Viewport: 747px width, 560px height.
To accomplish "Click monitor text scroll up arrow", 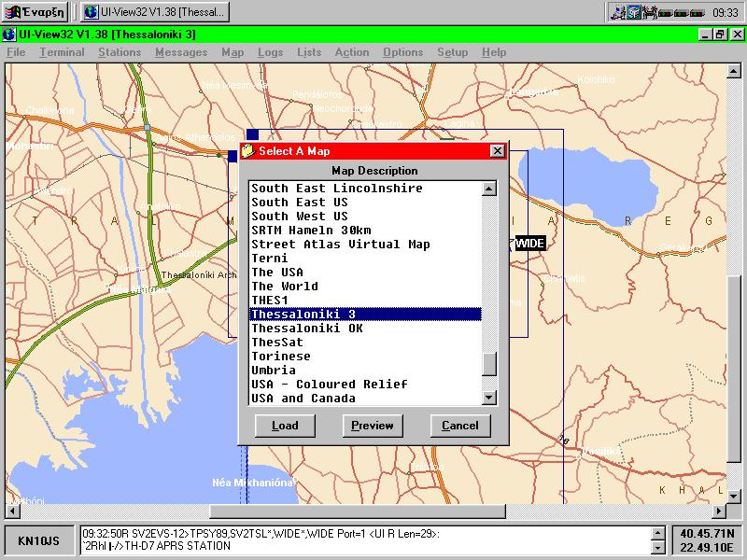I will click(x=657, y=533).
